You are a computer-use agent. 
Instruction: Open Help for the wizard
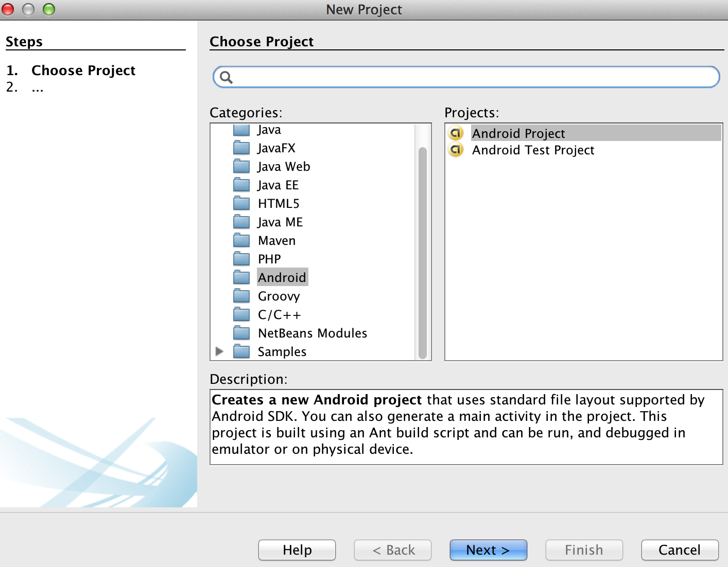click(x=297, y=550)
